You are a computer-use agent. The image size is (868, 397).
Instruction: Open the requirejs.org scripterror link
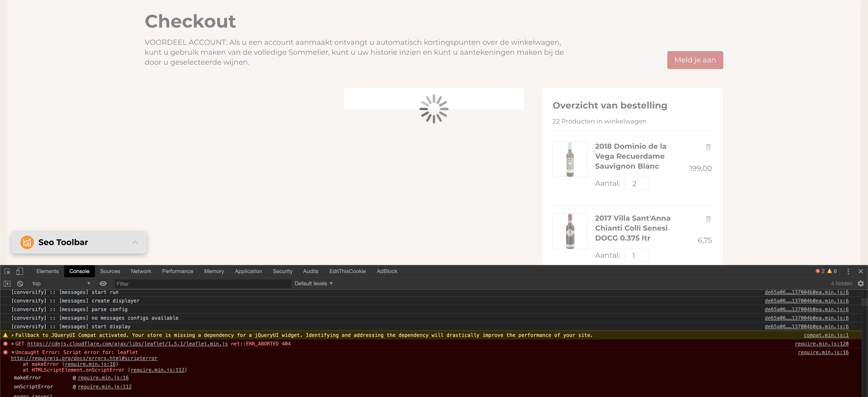(84, 358)
